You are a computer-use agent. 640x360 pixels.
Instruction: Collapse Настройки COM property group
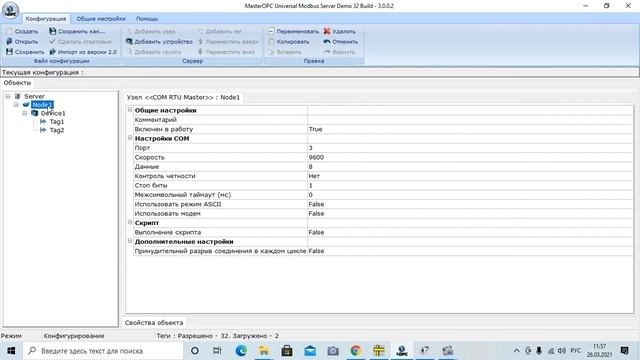(x=130, y=138)
